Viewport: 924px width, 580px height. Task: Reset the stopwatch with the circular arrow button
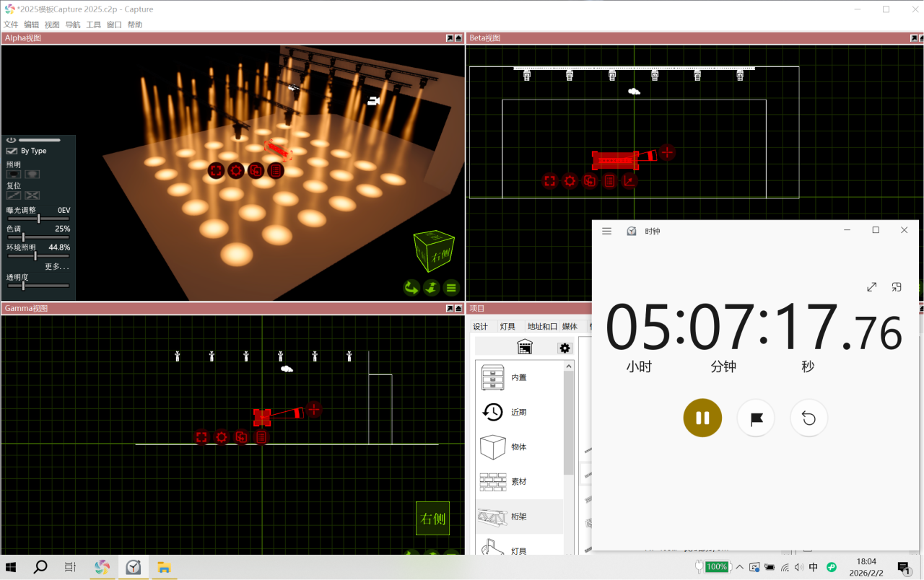point(808,418)
